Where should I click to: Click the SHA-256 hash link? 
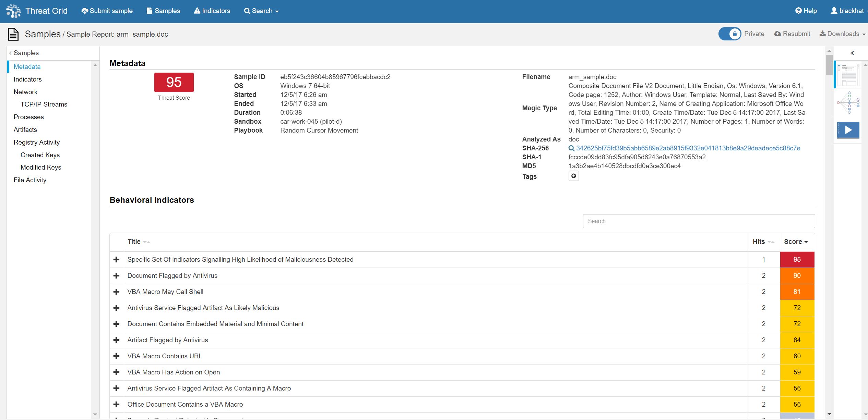click(x=688, y=148)
